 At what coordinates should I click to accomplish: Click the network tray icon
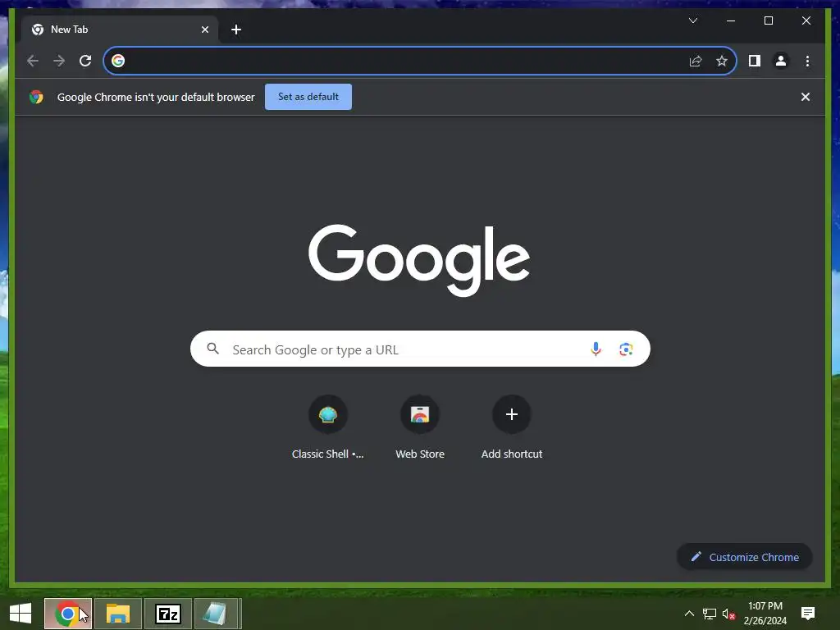point(710,614)
